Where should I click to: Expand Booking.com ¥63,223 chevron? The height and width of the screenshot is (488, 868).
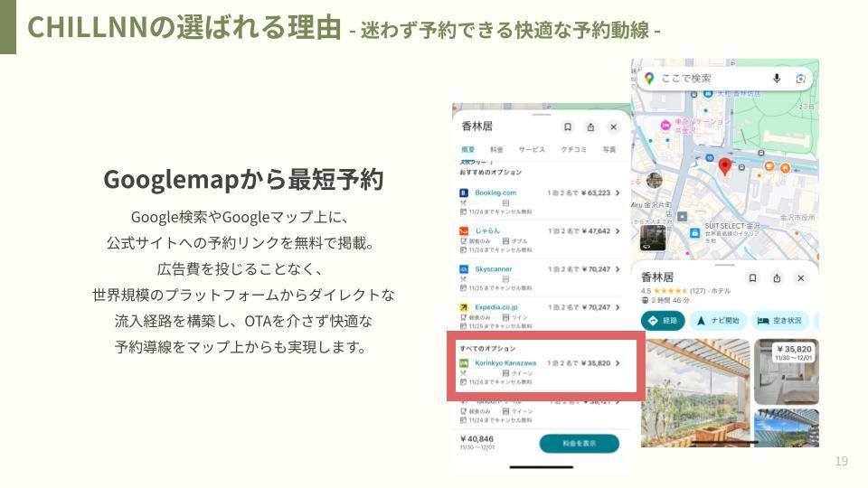pos(618,192)
